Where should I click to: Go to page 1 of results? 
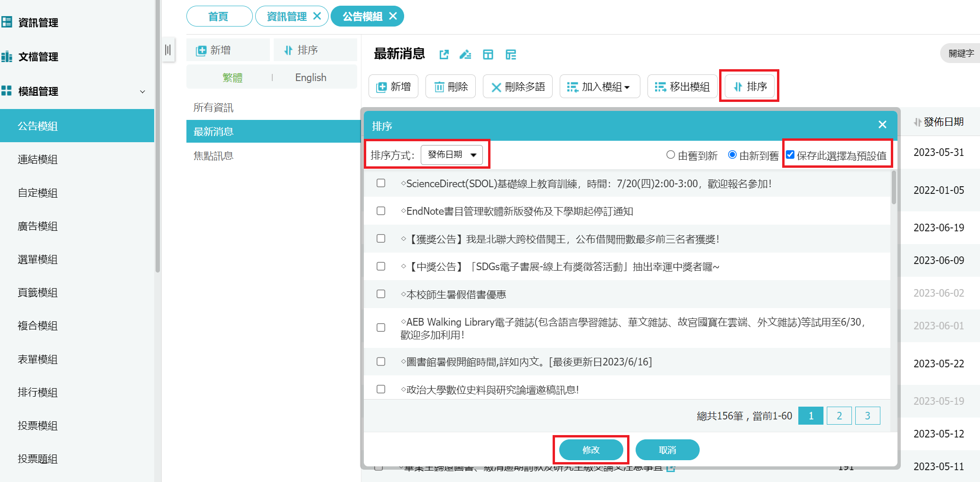coord(811,416)
